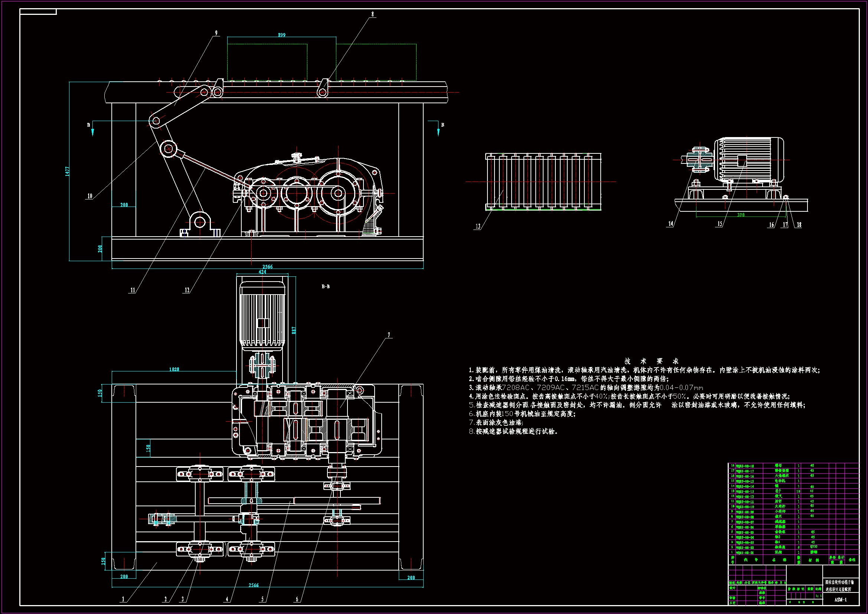Select the B-B section view label
Image resolution: width=868 pixels, height=614 pixels.
[326, 286]
